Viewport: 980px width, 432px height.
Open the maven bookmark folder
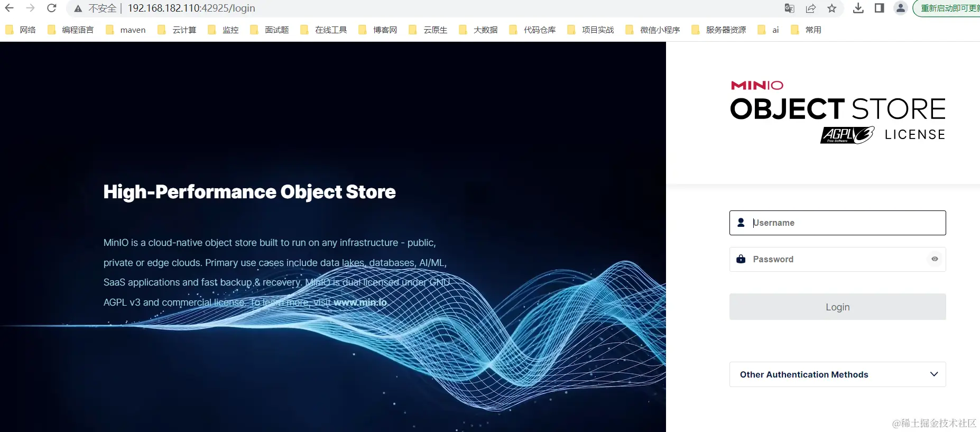tap(126, 30)
